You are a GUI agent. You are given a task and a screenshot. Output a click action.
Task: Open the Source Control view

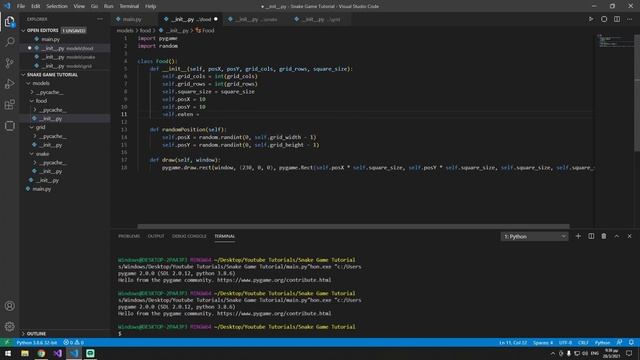tap(9, 63)
